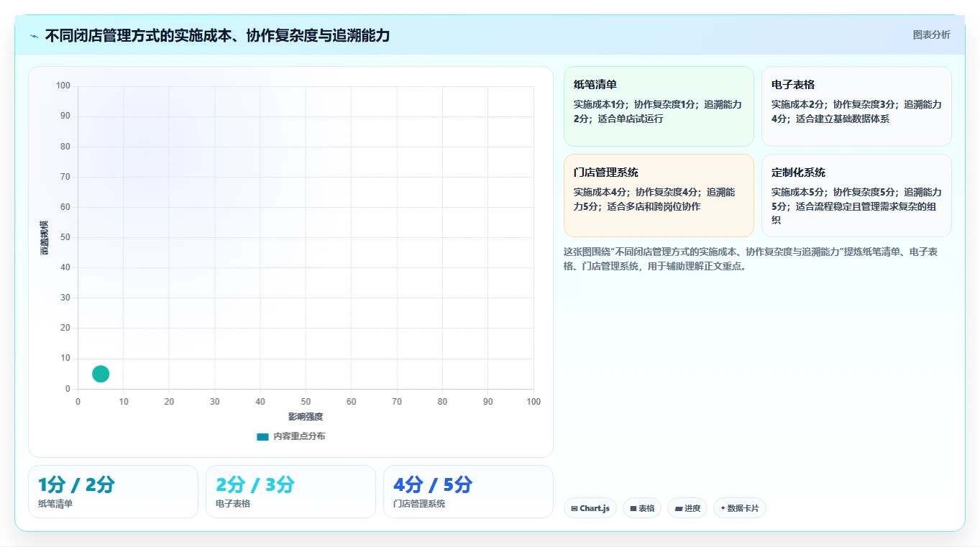Click the Chart.js tag icon
Screen dimensions: 980x547
574,508
